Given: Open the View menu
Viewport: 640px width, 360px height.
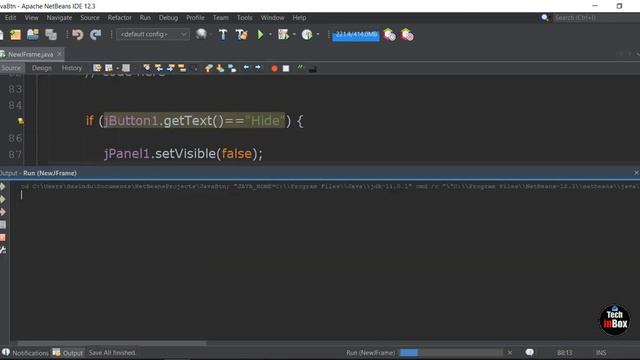Looking at the screenshot, I should pyautogui.click(x=31, y=18).
